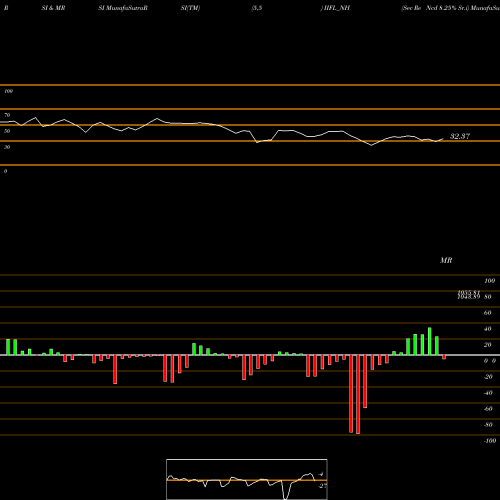This screenshot has width=500, height=500.
Task: Click the last small red MR bar
Action: pyautogui.click(x=444, y=357)
